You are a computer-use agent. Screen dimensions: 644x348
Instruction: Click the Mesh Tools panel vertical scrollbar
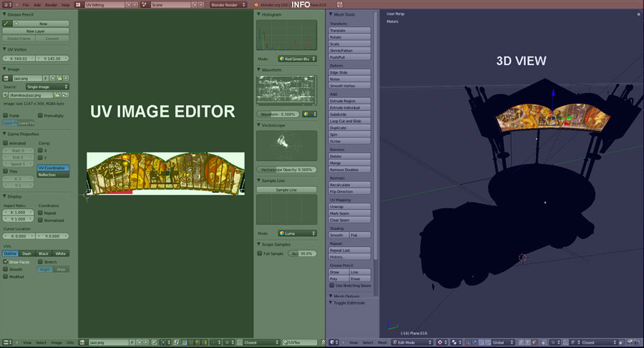(376, 135)
